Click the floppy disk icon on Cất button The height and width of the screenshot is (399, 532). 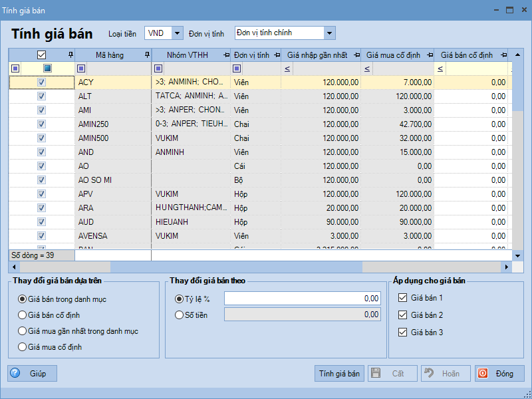376,373
